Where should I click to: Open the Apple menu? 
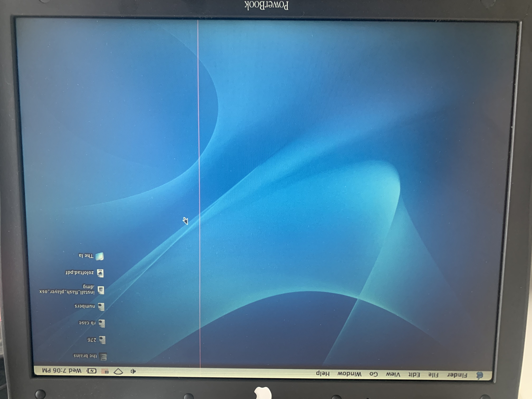480,375
